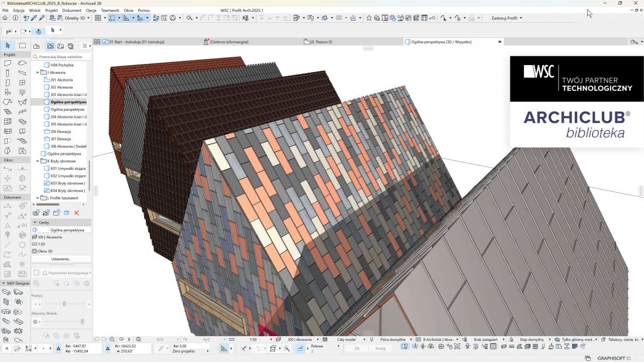The image size is (644, 362).
Task: Open the Obiekty 3D dropdown
Action: pos(77,18)
